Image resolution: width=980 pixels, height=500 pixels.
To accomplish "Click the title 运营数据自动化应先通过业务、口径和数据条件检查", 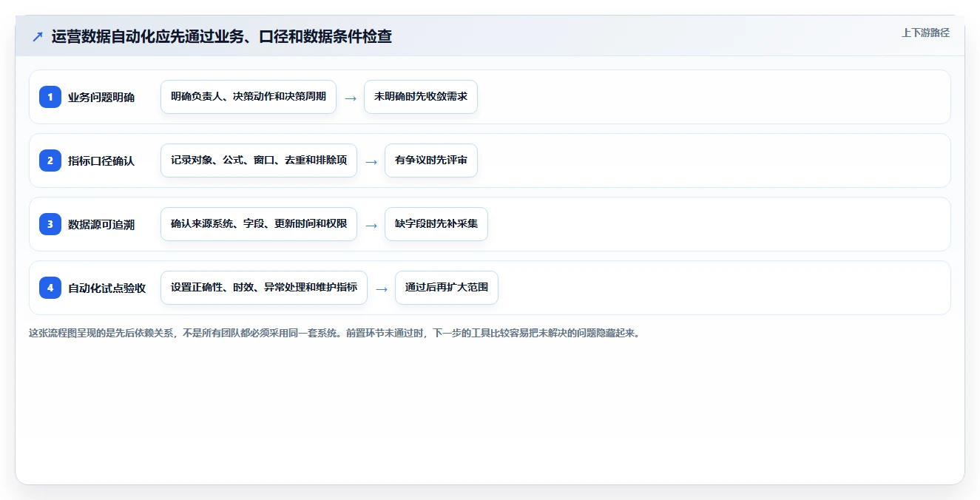I will pyautogui.click(x=221, y=36).
